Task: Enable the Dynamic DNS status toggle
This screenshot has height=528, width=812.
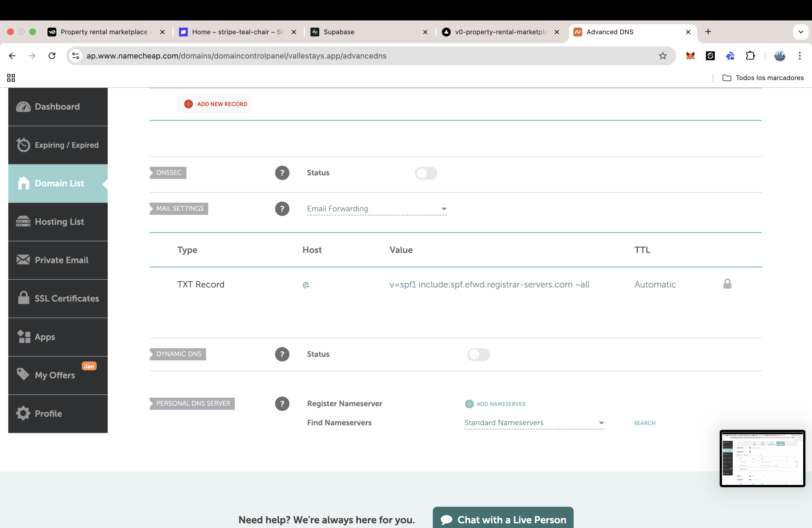Action: (478, 354)
